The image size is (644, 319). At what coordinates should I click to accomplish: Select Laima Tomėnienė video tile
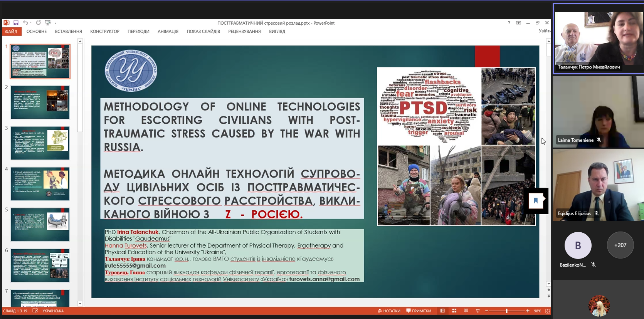click(598, 112)
